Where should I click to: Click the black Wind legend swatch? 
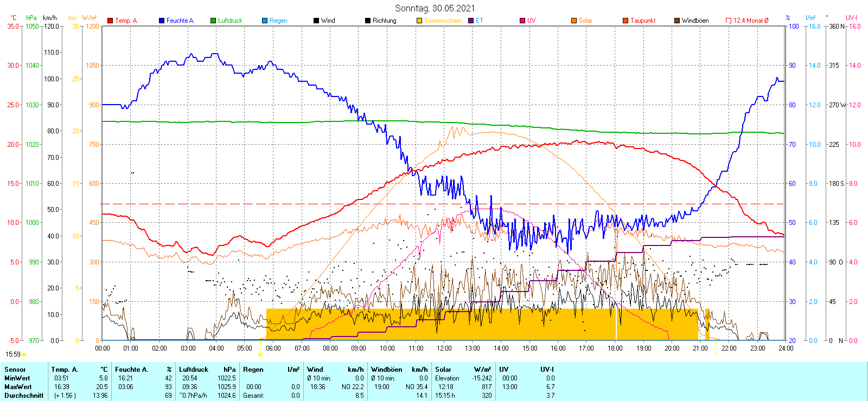pos(316,21)
